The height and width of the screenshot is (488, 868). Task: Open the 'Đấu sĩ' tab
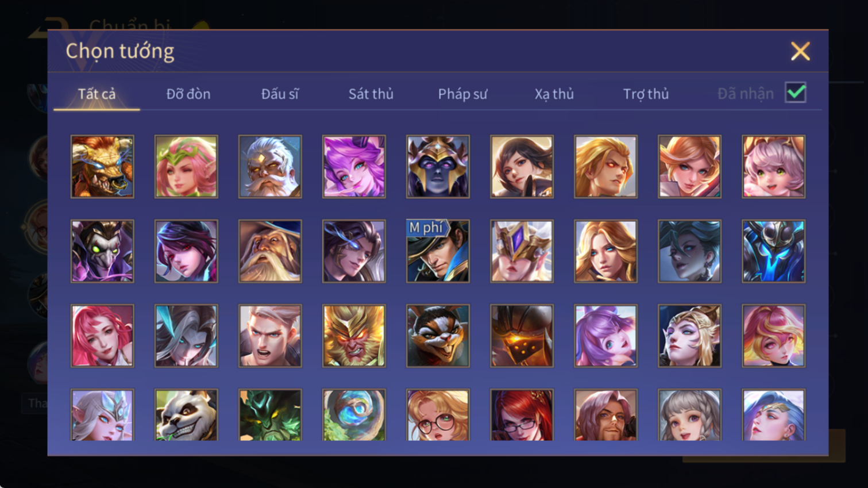[x=280, y=94]
